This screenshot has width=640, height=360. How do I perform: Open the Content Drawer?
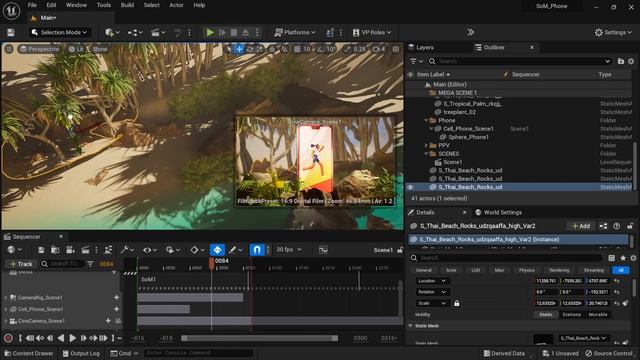(x=28, y=353)
